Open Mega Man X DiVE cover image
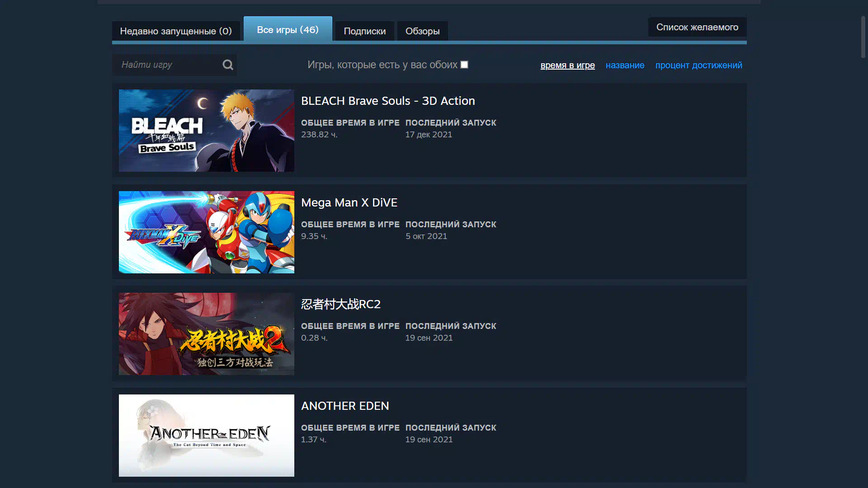The width and height of the screenshot is (868, 488). [x=207, y=232]
